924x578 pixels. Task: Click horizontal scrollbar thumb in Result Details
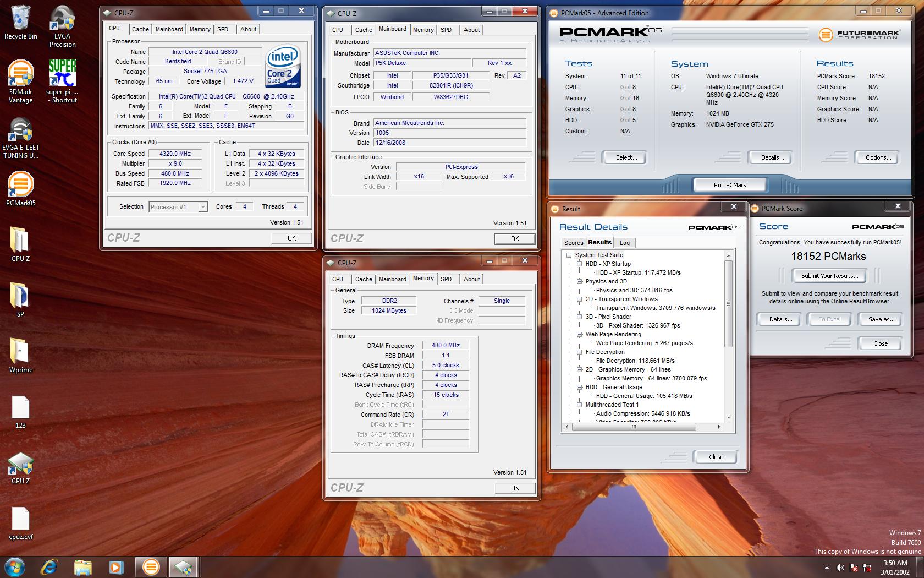[634, 427]
